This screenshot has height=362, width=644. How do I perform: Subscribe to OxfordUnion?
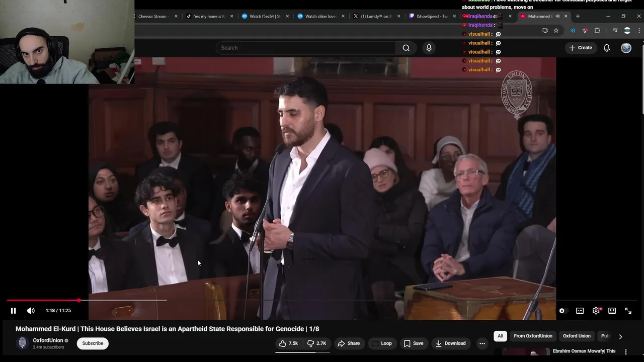(93, 343)
